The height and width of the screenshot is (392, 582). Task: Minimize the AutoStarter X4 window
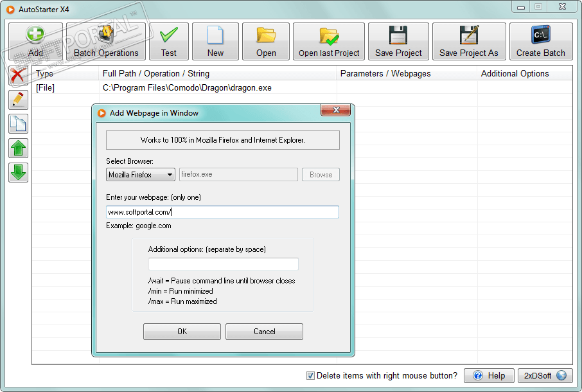click(521, 7)
